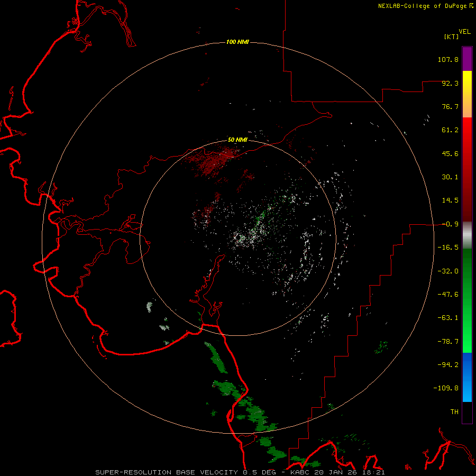476x476 pixels.
Task: Click the 92.3 scale value
Action: tap(450, 83)
